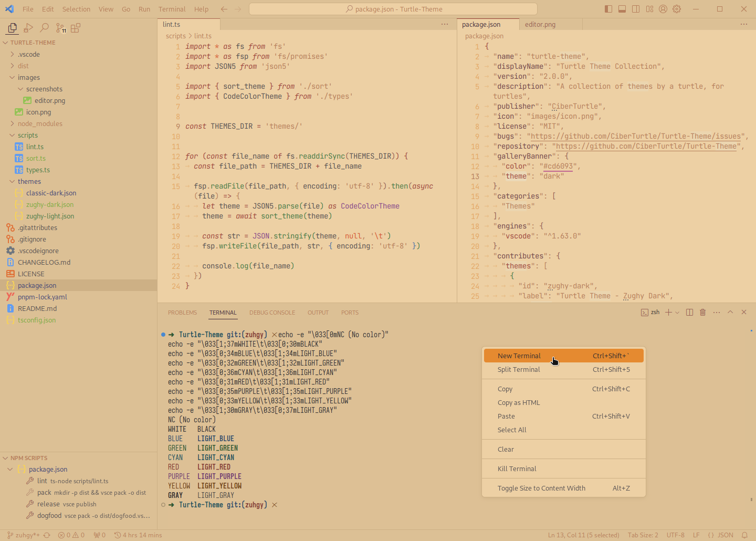
Task: Open the Search view icon
Action: [x=45, y=28]
